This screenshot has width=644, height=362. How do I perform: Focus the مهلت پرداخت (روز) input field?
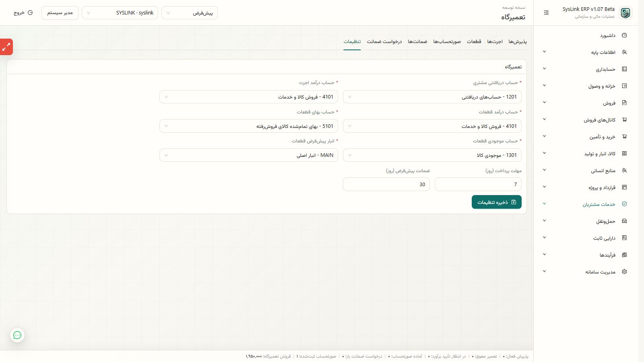pos(478,184)
